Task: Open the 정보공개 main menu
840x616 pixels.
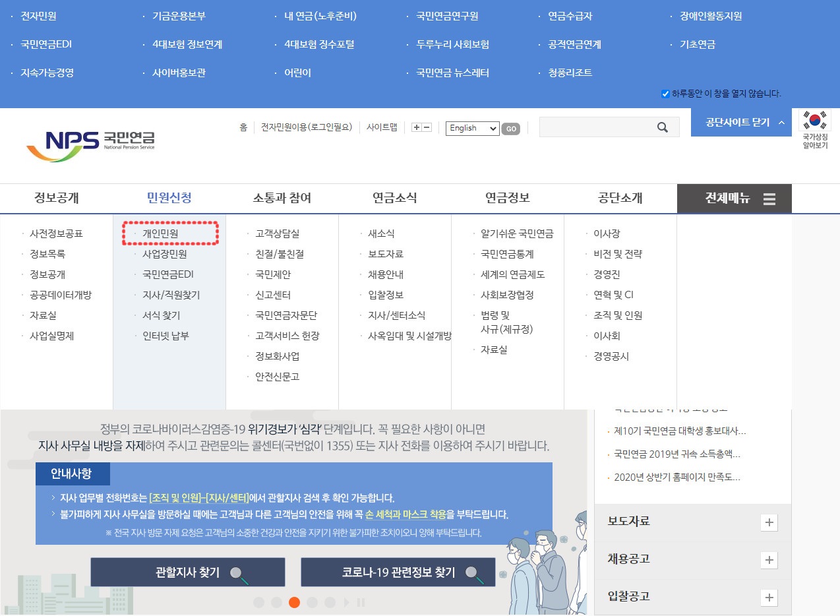Action: [57, 198]
